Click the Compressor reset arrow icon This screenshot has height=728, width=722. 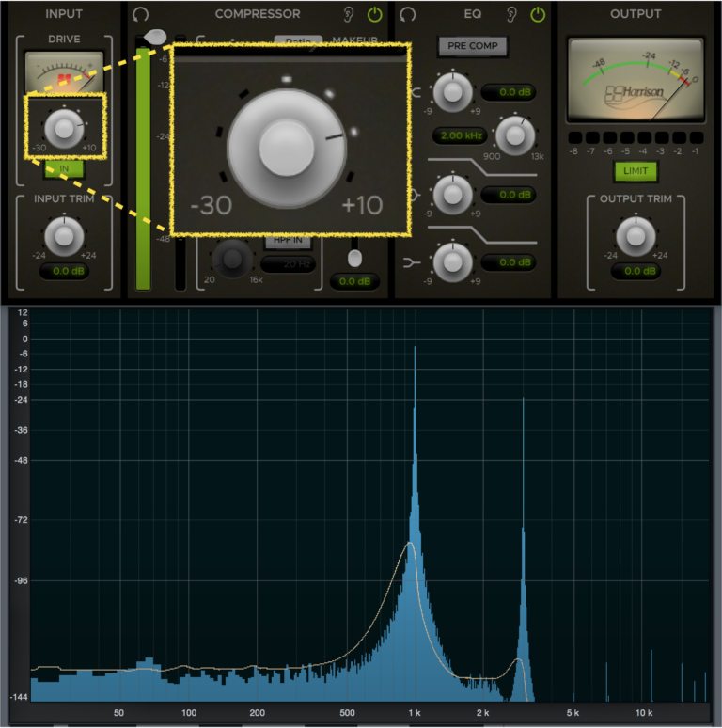[x=140, y=14]
